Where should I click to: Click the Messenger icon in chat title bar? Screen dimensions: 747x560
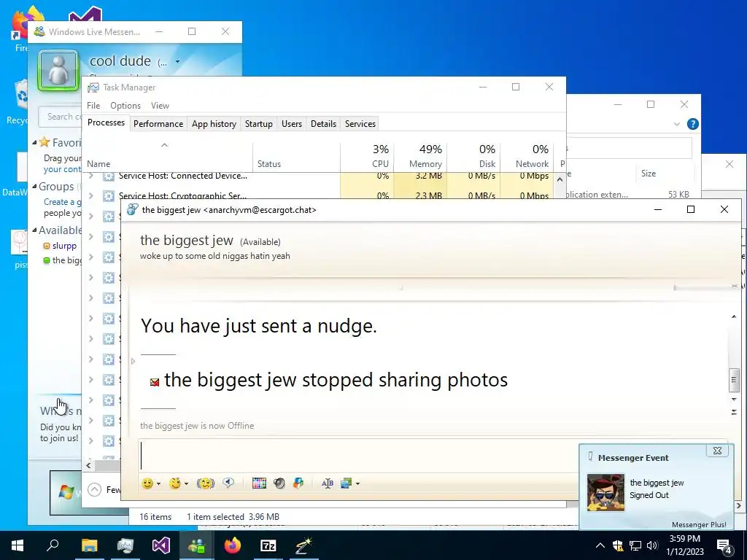[x=133, y=209]
